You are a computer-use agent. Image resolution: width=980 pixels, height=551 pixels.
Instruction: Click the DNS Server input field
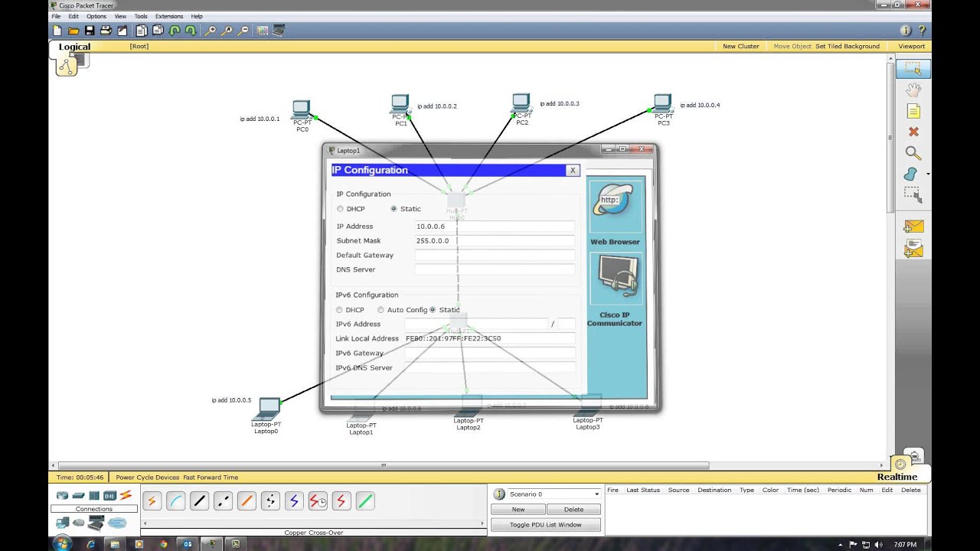495,270
